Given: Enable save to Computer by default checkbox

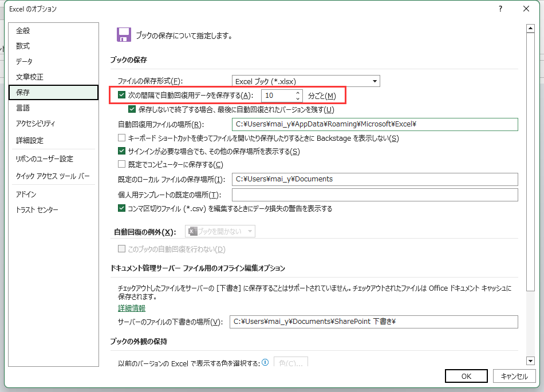Looking at the screenshot, I should click(x=122, y=165).
